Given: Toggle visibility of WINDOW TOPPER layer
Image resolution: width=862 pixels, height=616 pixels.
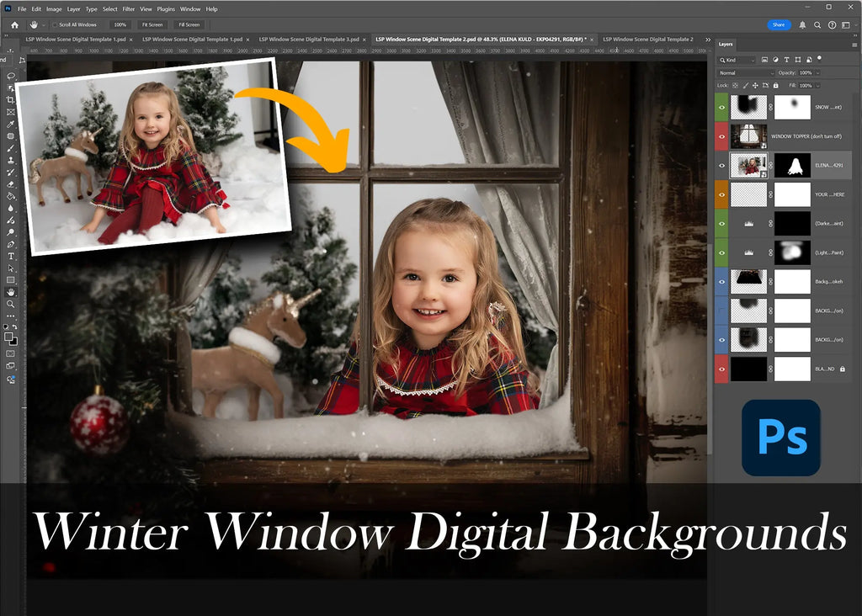Looking at the screenshot, I should point(721,135).
